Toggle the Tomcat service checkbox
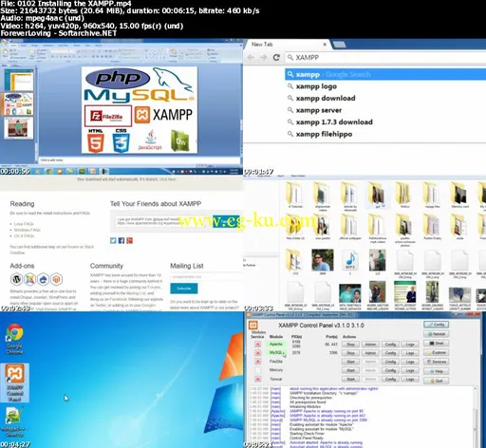 tap(258, 379)
